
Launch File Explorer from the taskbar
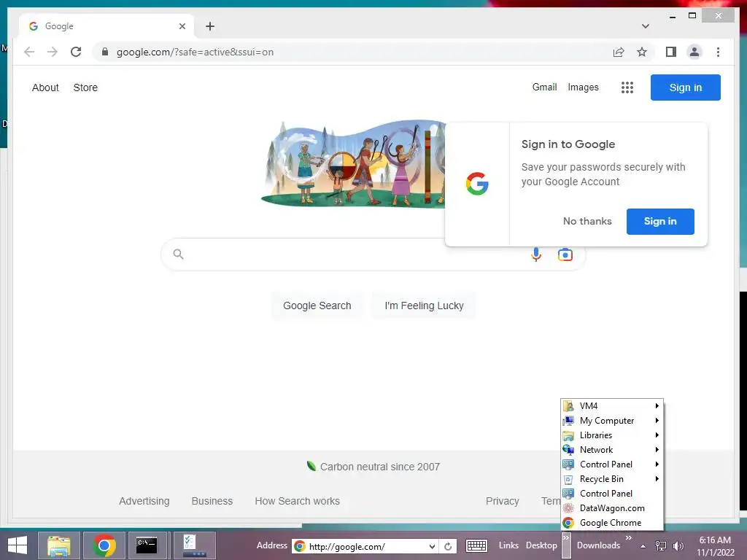click(x=59, y=545)
